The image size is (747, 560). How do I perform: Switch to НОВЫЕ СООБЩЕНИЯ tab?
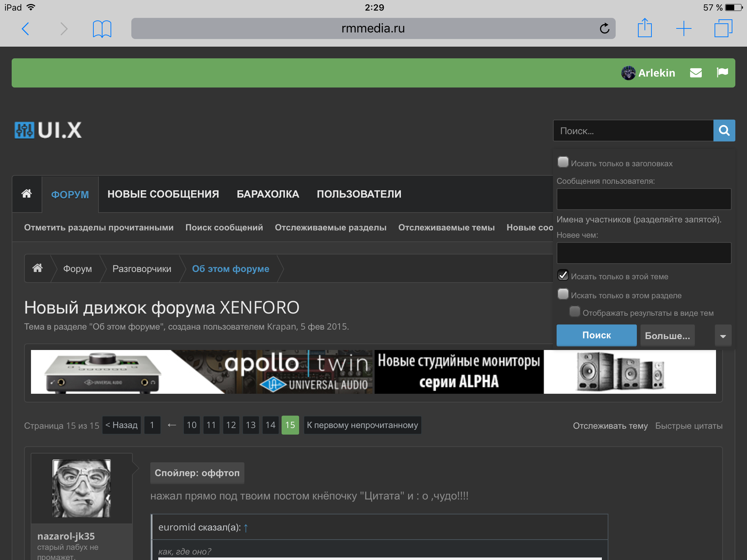(163, 194)
